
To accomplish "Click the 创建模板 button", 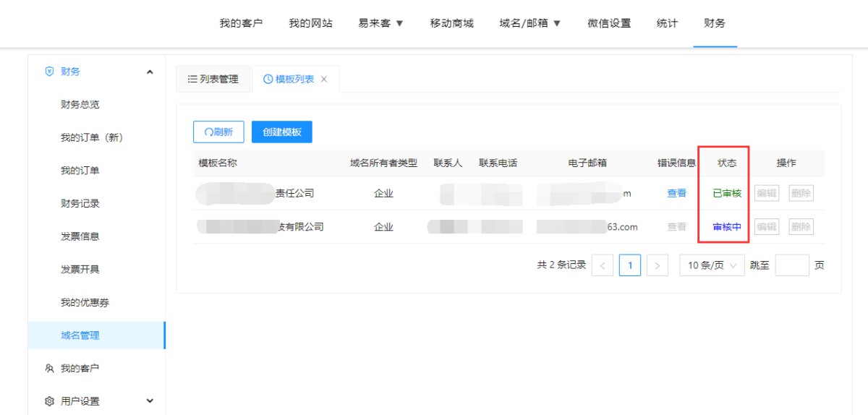I will tap(281, 132).
